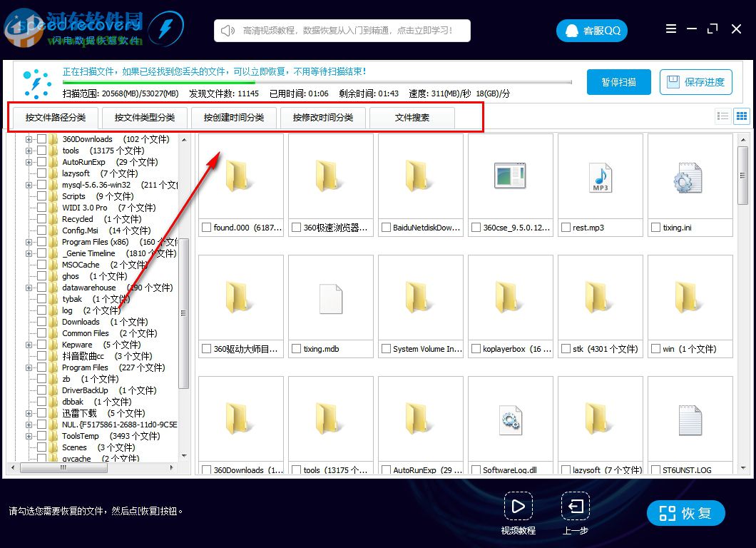Select the 360cse installer file icon
The height and width of the screenshot is (548, 756).
coord(510,176)
